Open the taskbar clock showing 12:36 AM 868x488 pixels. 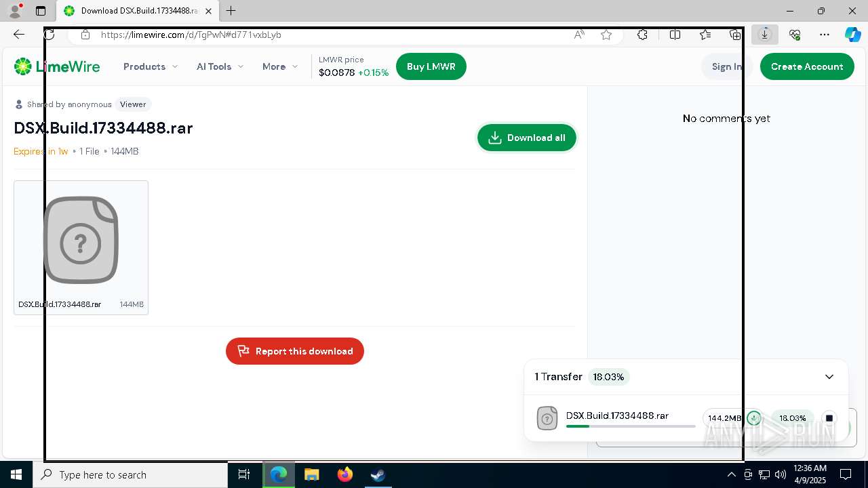point(810,474)
